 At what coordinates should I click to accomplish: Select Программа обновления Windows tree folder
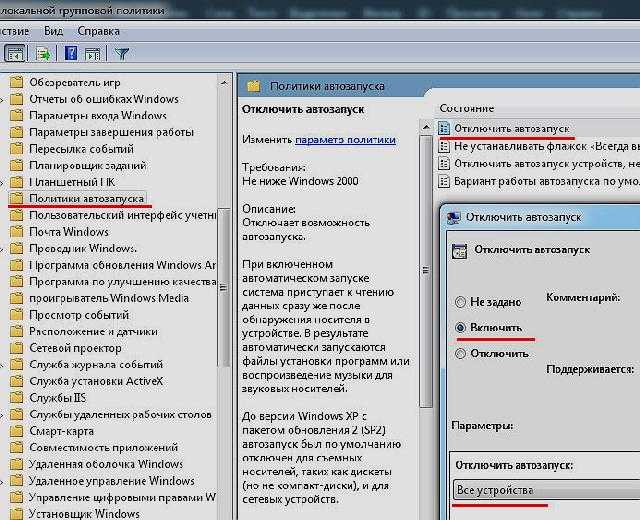[122, 265]
